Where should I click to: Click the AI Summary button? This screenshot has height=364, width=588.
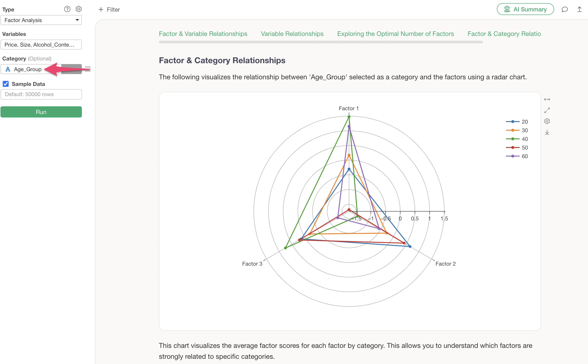click(x=525, y=9)
